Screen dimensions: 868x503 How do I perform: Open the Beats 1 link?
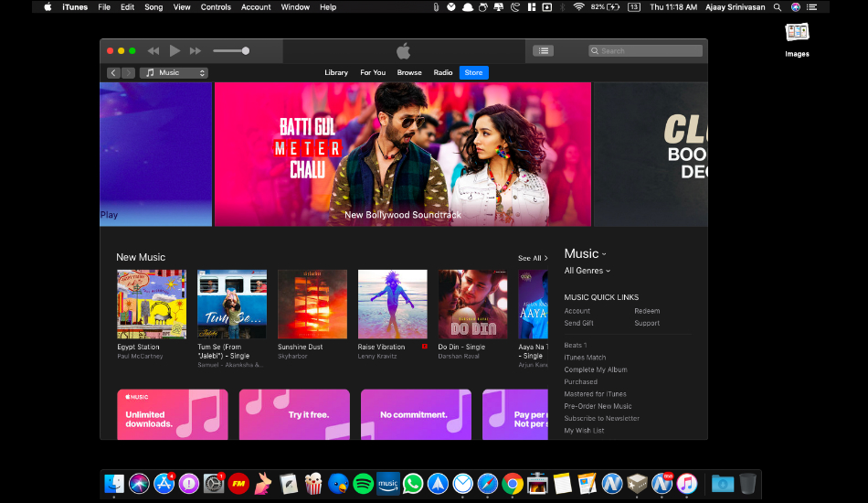pos(575,345)
